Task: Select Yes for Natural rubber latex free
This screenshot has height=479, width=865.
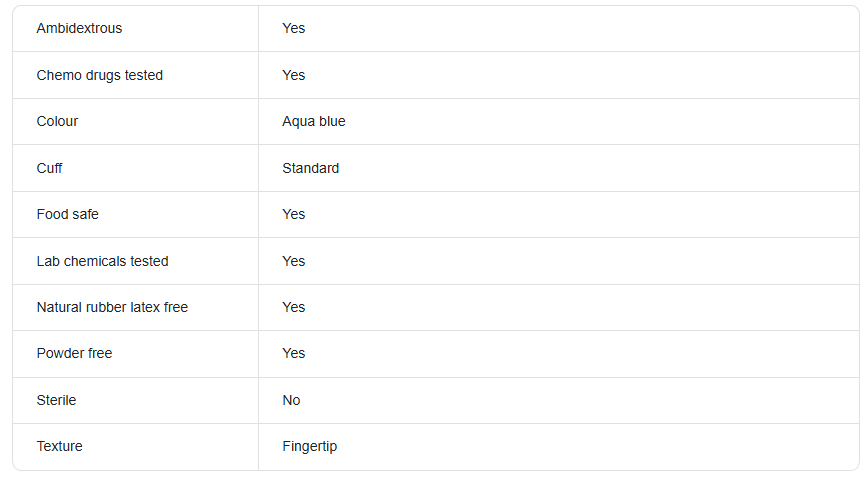Action: coord(293,307)
